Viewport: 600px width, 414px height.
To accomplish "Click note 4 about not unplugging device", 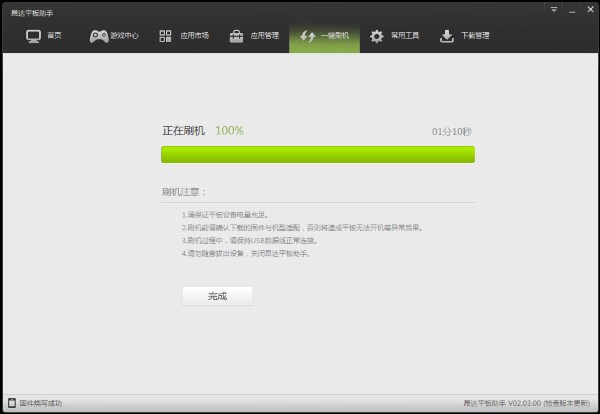I will click(x=246, y=254).
